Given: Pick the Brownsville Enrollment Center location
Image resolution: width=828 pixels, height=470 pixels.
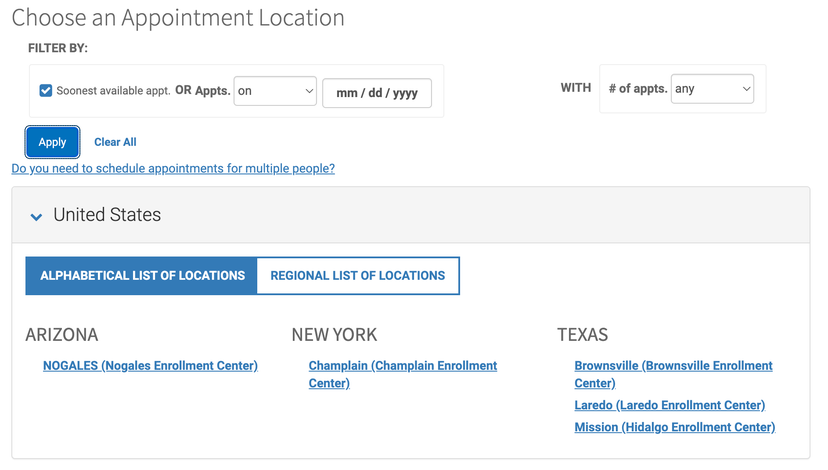Looking at the screenshot, I should (x=673, y=366).
